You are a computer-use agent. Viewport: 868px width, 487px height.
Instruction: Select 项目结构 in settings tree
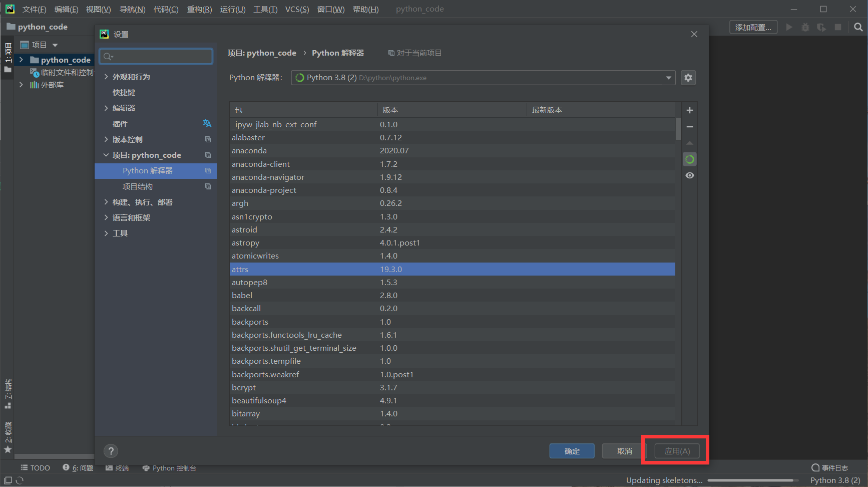(138, 186)
